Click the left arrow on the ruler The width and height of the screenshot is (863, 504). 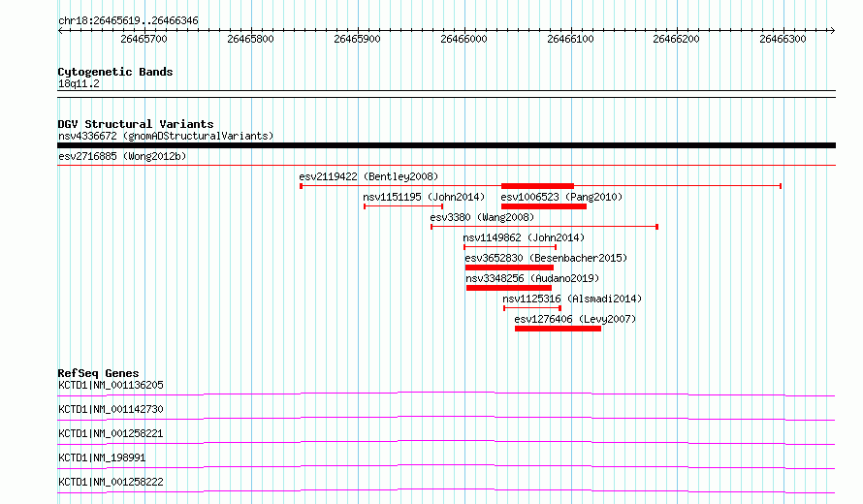(60, 31)
